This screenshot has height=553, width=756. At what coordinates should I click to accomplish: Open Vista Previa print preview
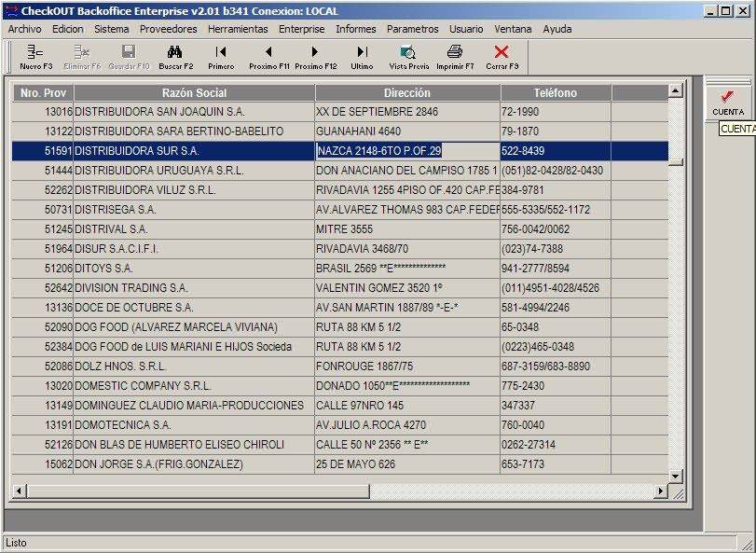[408, 58]
